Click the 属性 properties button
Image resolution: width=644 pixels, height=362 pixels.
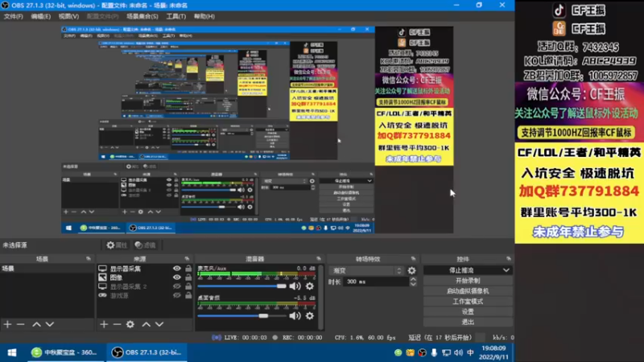click(x=117, y=245)
